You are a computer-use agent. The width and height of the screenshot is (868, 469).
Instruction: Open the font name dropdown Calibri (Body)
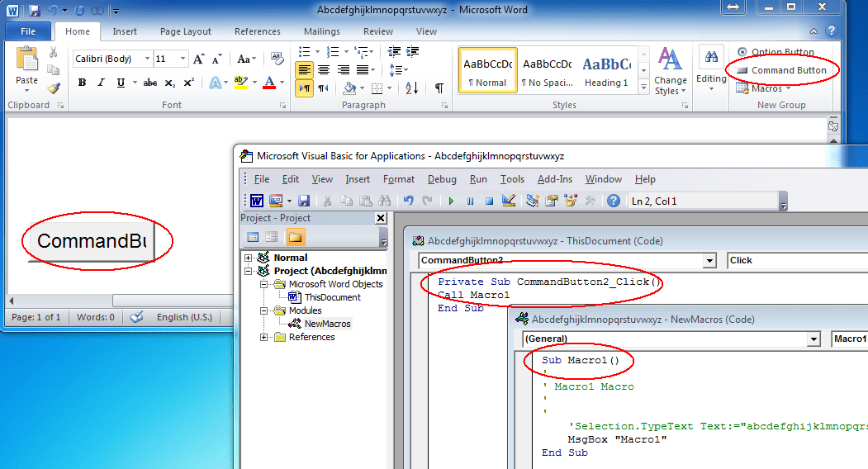[147, 59]
